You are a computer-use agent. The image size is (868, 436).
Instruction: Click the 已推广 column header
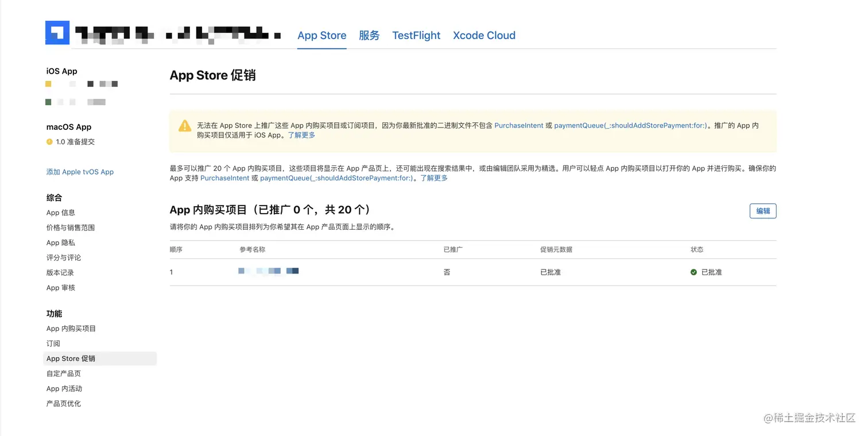[x=453, y=249]
